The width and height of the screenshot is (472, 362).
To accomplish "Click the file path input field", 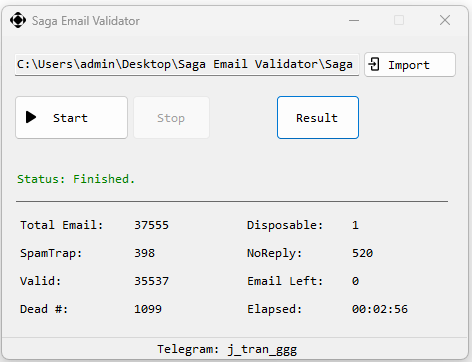I will (x=187, y=65).
